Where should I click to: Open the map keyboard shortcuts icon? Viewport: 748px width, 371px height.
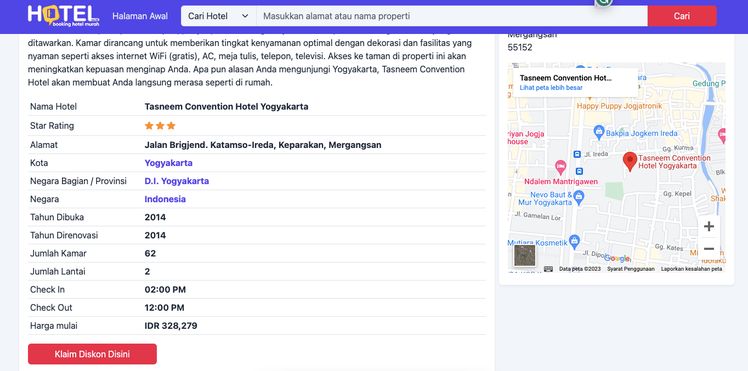pos(548,269)
